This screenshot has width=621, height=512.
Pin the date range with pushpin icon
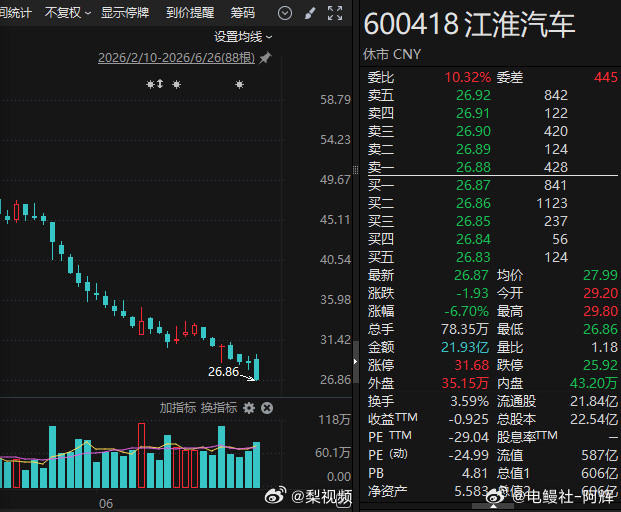265,58
